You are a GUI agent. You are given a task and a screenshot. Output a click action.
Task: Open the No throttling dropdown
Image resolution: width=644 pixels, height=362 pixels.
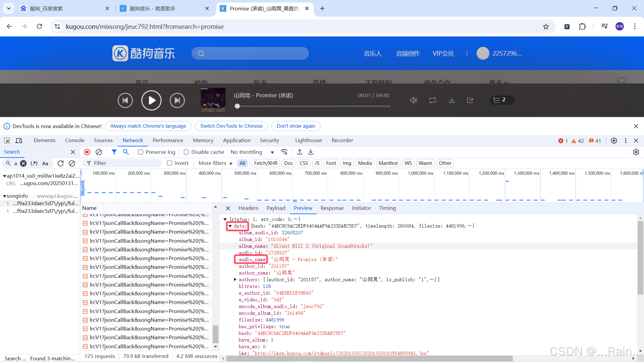point(252,152)
